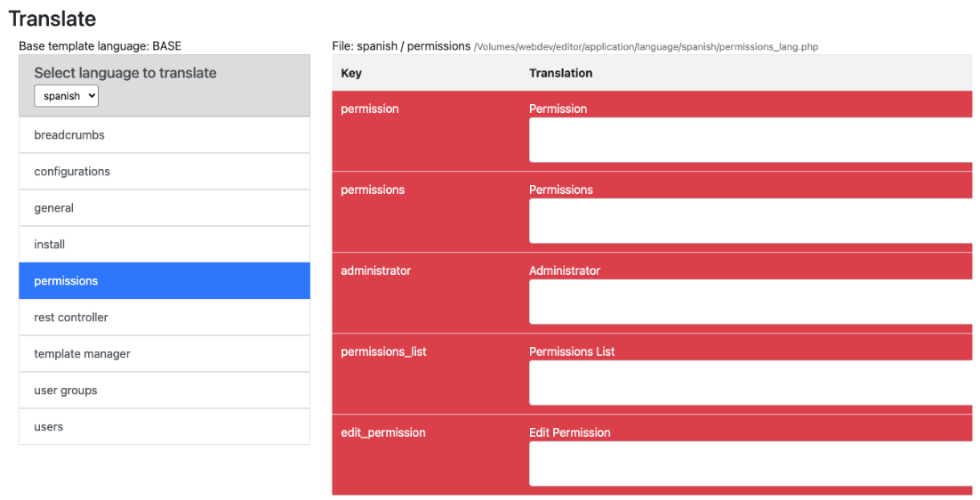Screen dimensions: 980x500
Task: Select breadcrumbs in the file list
Action: click(x=164, y=135)
